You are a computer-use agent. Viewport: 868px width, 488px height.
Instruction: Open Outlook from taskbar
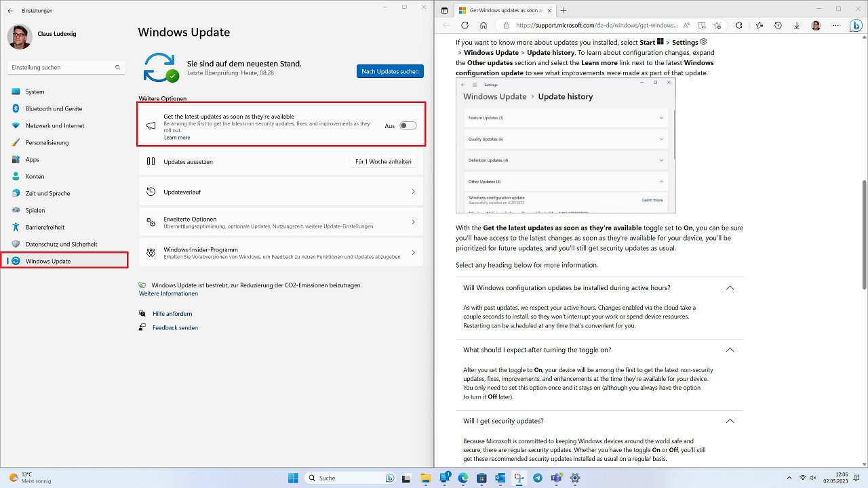point(500,478)
